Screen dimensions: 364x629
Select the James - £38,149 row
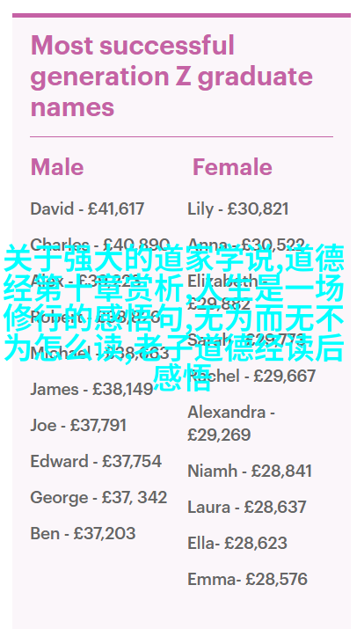[91, 389]
